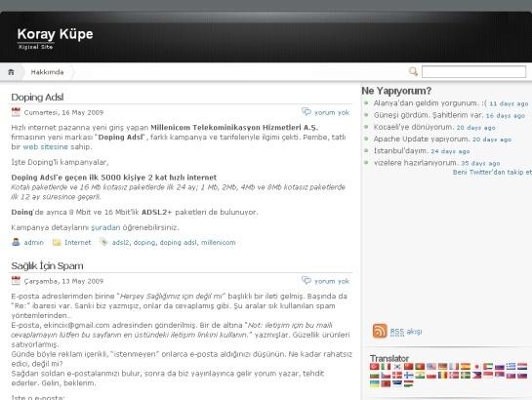
Task: Select the Hungarian flag in Translator
Action: pyautogui.click(x=408, y=383)
